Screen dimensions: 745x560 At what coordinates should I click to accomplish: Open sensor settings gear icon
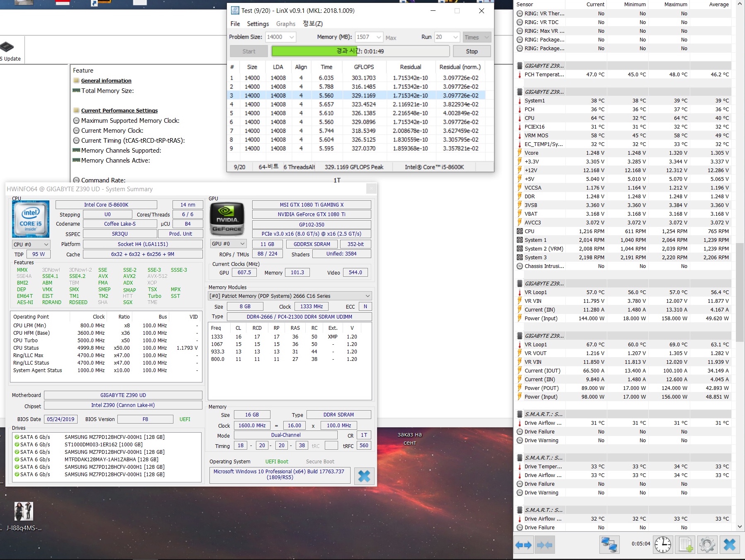[707, 545]
